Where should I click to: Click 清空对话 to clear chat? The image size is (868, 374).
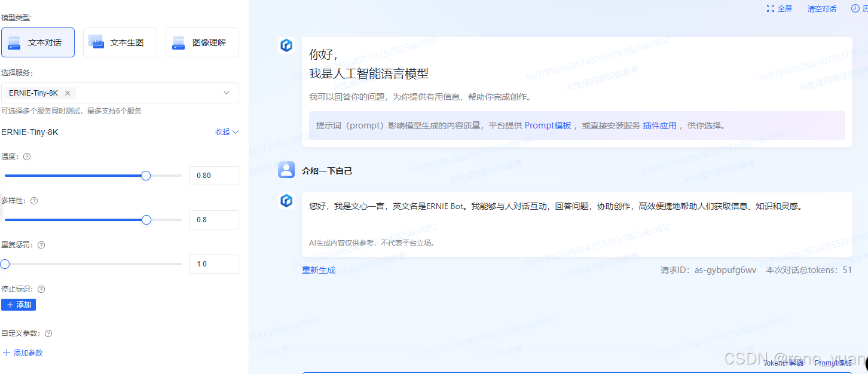[822, 9]
